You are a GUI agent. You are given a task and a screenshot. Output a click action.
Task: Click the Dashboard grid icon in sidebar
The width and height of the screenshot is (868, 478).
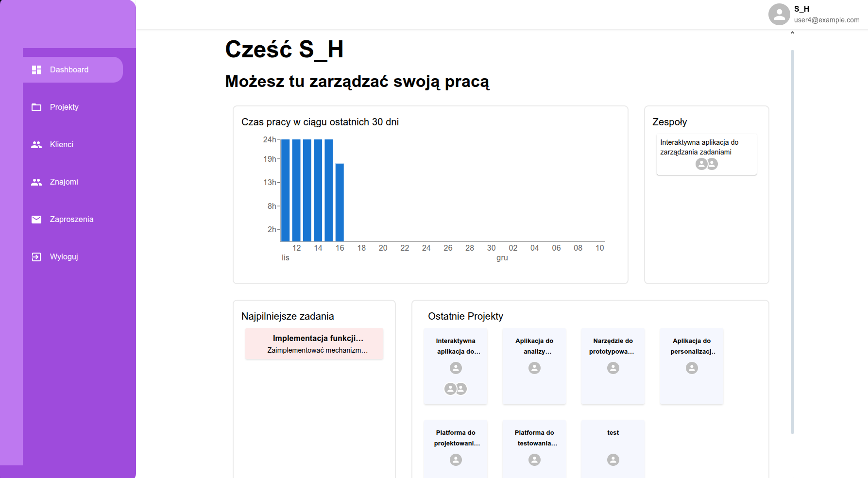pos(36,70)
